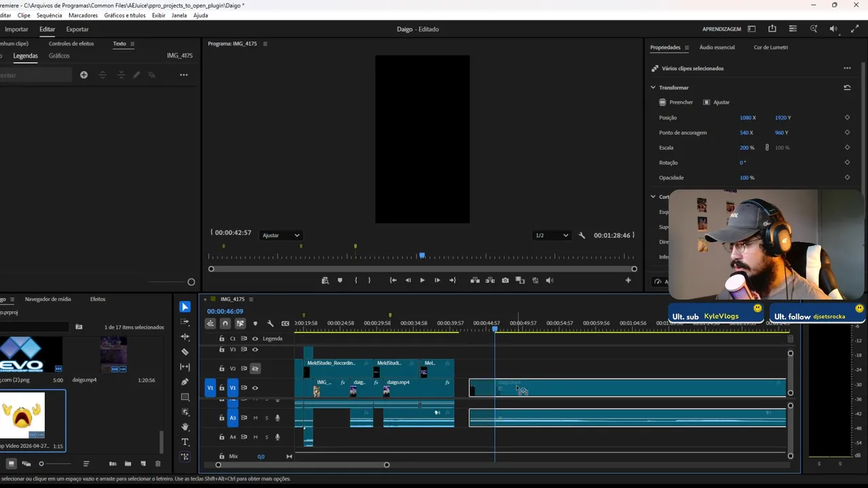868x488 pixels.
Task: Toggle snap in timeline magnet
Action: click(225, 323)
